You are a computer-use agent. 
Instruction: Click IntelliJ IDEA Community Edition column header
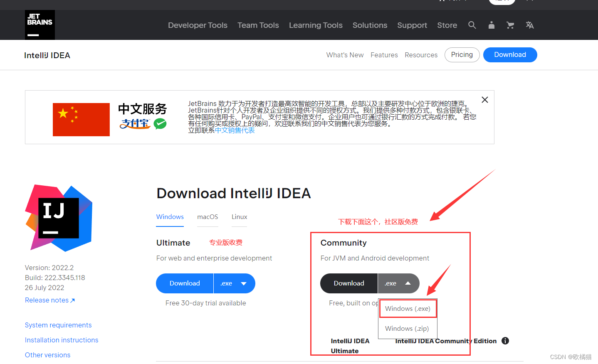pyautogui.click(x=446, y=341)
